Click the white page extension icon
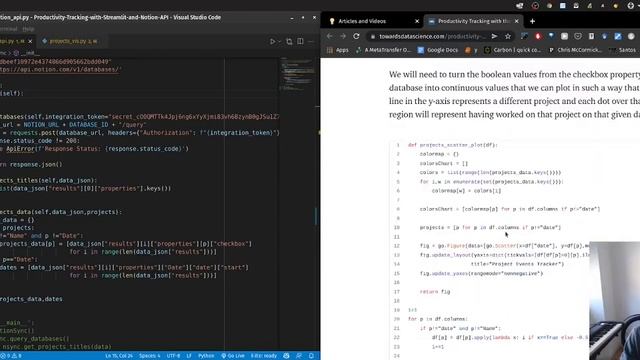Image resolution: width=640 pixels, height=360 pixels. click(591, 36)
